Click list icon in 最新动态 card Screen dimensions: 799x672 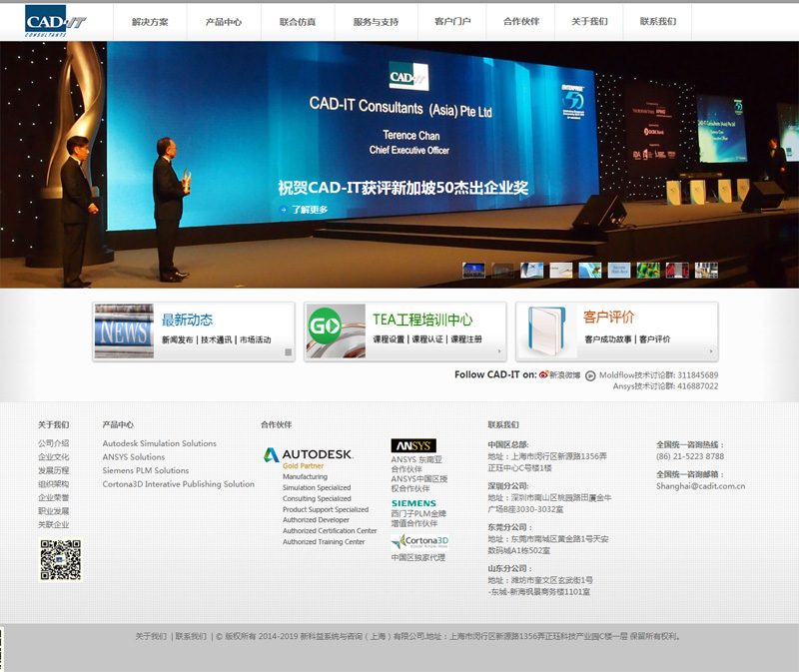[x=288, y=352]
